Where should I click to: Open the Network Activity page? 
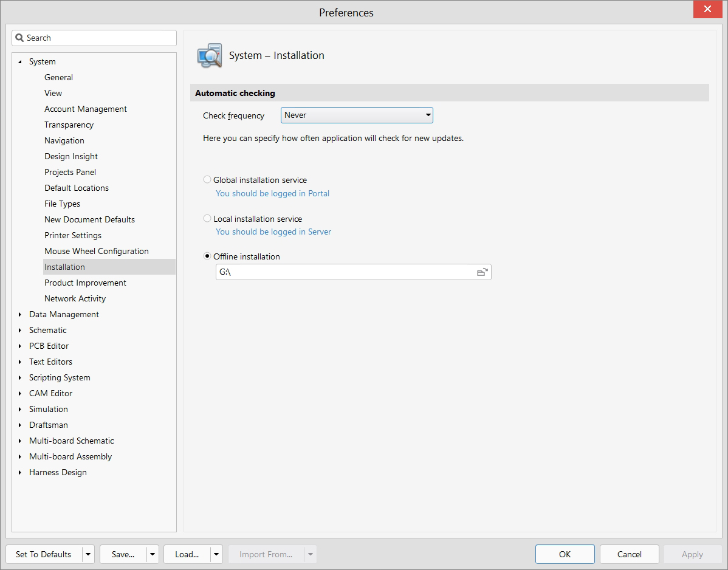pyautogui.click(x=75, y=298)
